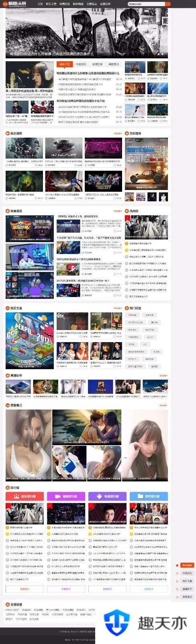Click the 娱乐文章 section header icon

[7, 308]
